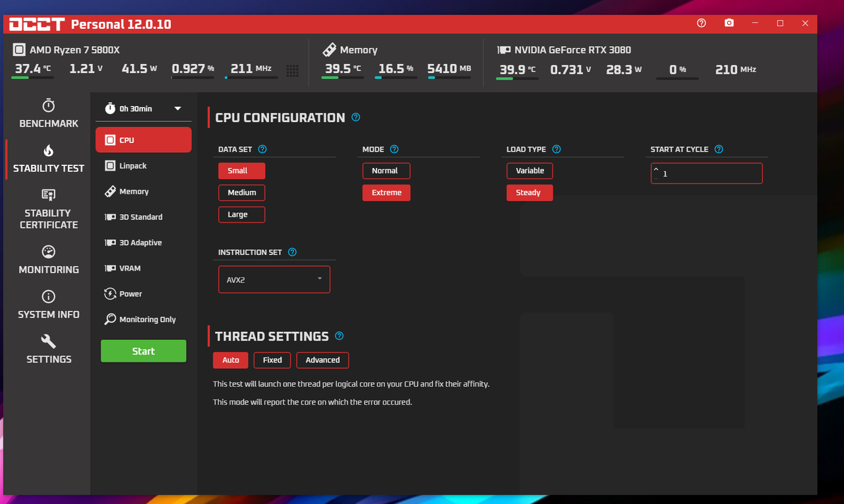This screenshot has height=504, width=844.
Task: Open help tooltip for Thread Settings
Action: click(340, 336)
